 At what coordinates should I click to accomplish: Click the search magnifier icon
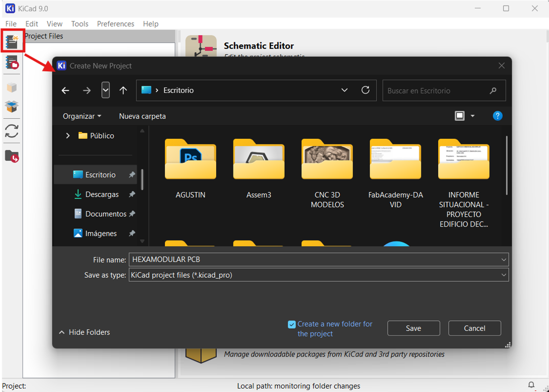pos(493,91)
